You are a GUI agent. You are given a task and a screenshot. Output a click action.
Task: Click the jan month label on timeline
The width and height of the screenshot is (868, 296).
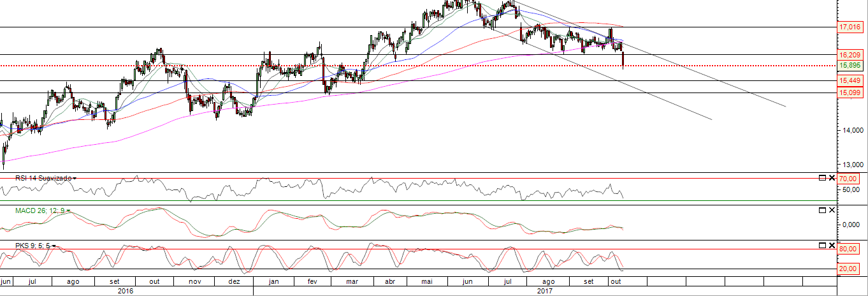(x=274, y=281)
